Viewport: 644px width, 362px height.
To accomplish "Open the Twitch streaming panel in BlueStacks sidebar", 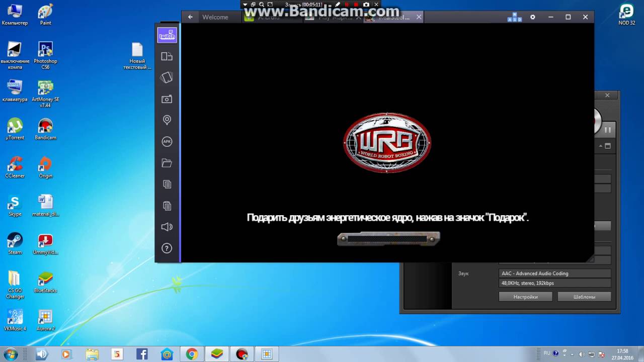I will 167,35.
